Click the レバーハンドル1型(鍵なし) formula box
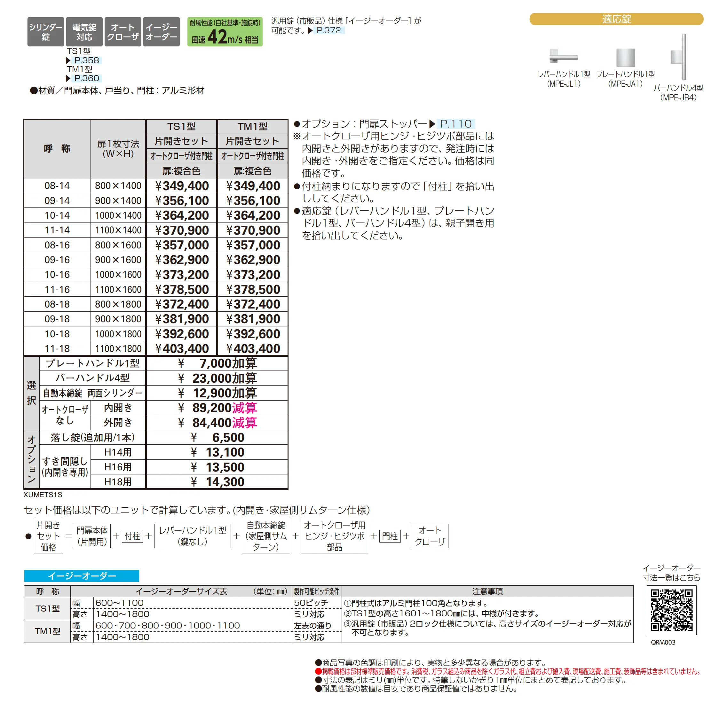Image resolution: width=728 pixels, height=711 pixels. (x=192, y=536)
